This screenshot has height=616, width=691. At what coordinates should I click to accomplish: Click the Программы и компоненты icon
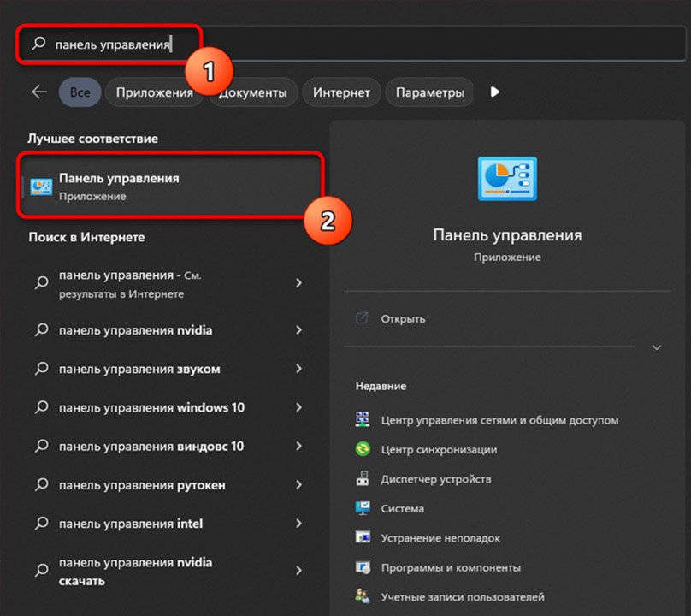pyautogui.click(x=363, y=567)
